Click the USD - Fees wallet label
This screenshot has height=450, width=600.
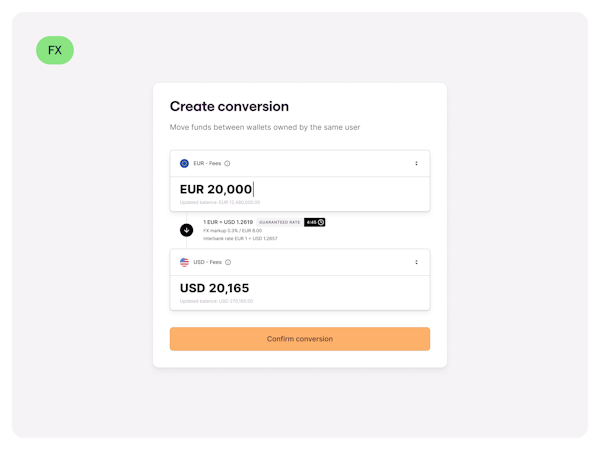click(207, 262)
